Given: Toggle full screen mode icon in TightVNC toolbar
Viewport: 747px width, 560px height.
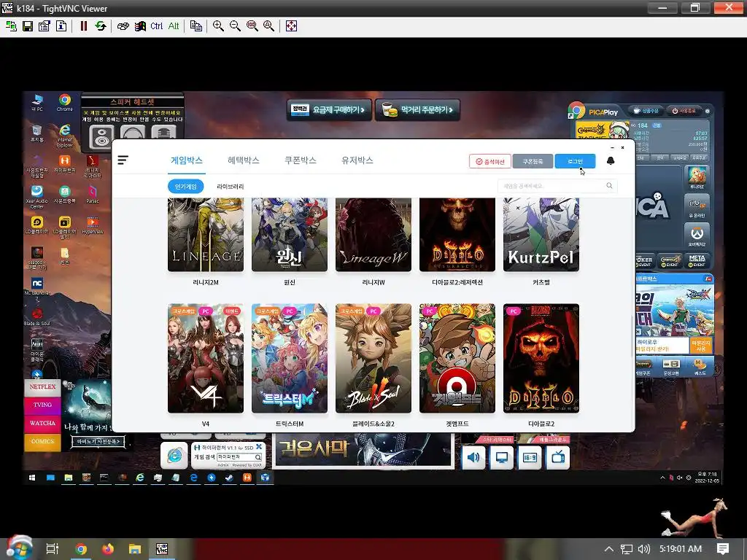Looking at the screenshot, I should click(291, 26).
